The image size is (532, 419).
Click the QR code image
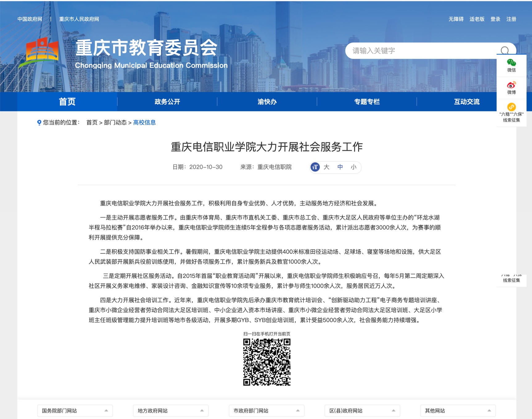tap(267, 362)
